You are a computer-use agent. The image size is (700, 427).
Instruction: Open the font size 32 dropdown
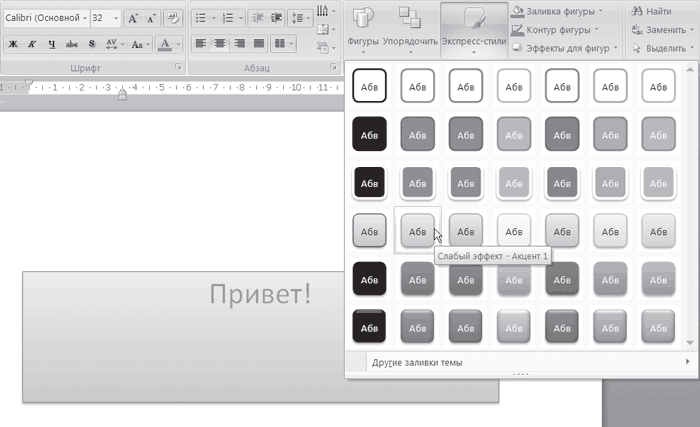(116, 19)
